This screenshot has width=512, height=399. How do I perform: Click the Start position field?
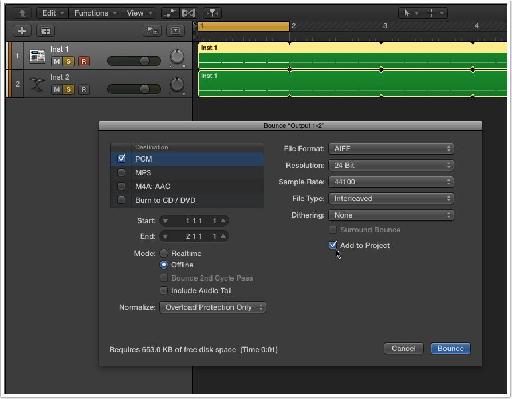(194, 221)
